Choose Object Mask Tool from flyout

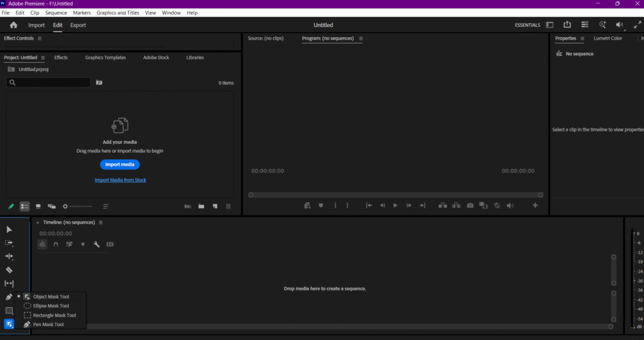(x=51, y=297)
